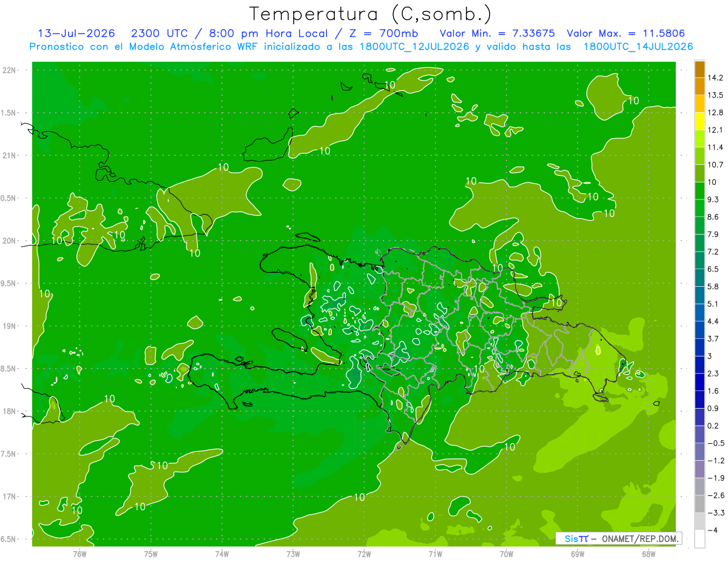Click the 19N latitude label
The height and width of the screenshot is (562, 728).
coord(9,326)
